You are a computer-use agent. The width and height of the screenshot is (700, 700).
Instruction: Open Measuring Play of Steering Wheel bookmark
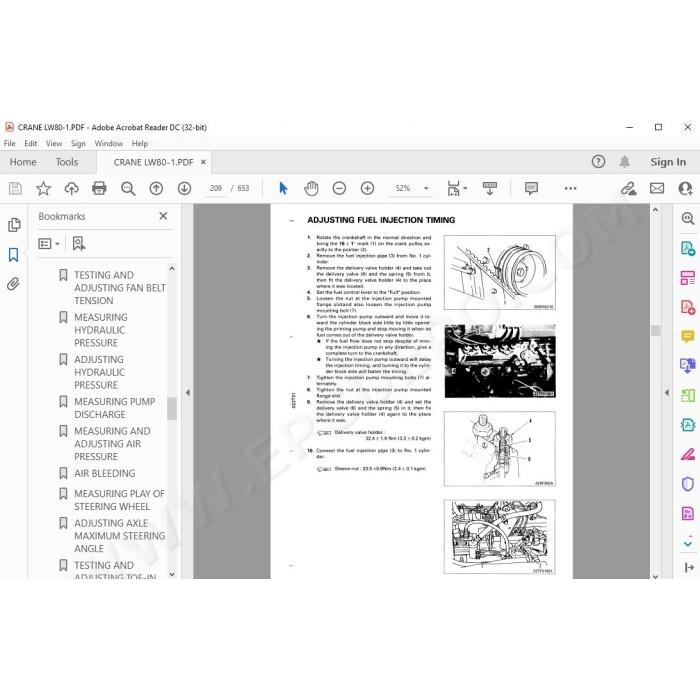point(119,500)
